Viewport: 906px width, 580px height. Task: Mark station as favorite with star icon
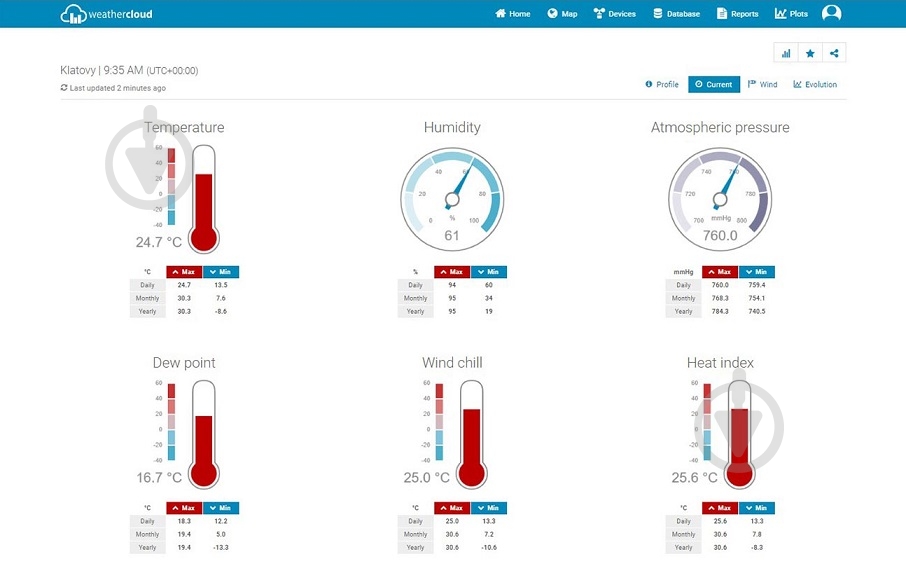pyautogui.click(x=810, y=53)
